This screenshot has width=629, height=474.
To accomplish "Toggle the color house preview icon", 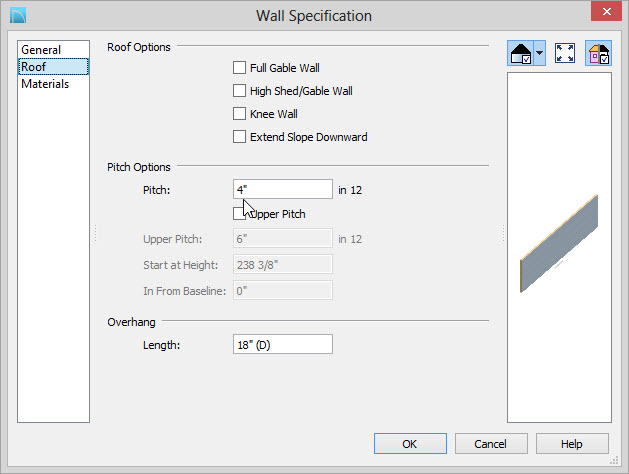I will click(x=599, y=53).
